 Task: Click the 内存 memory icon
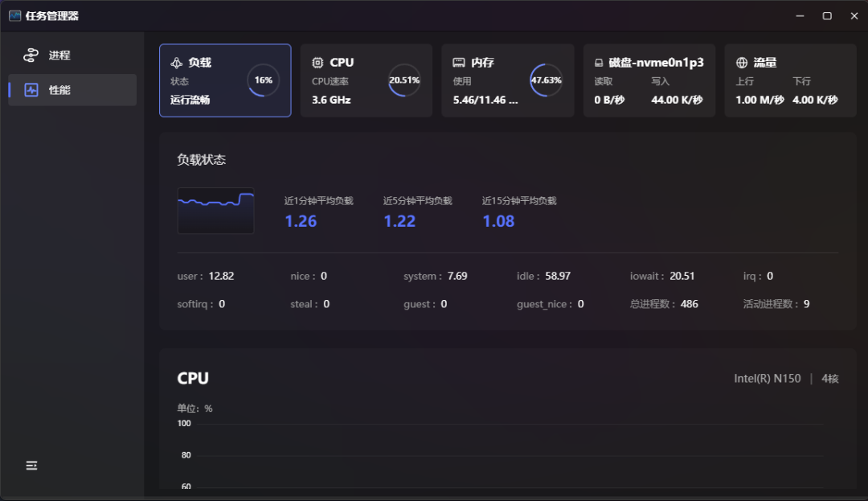tap(459, 63)
